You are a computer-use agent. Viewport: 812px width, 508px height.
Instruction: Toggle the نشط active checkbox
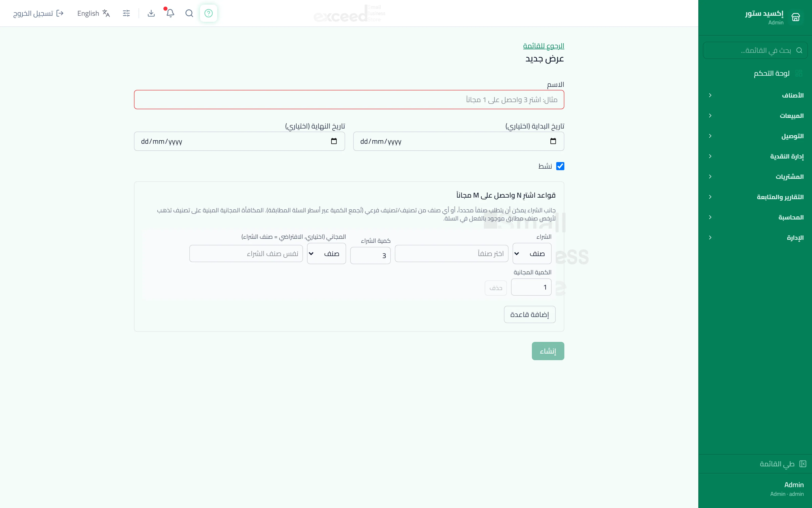pos(560,166)
